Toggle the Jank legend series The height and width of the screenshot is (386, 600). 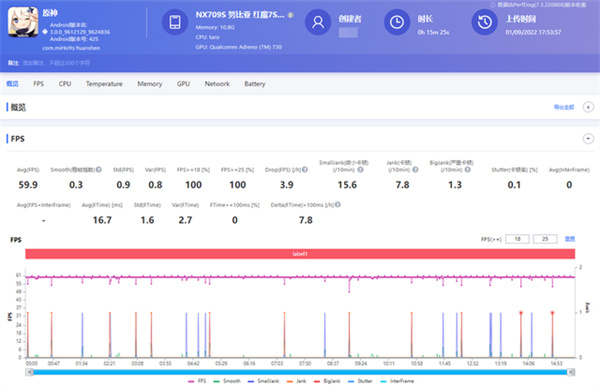297,381
